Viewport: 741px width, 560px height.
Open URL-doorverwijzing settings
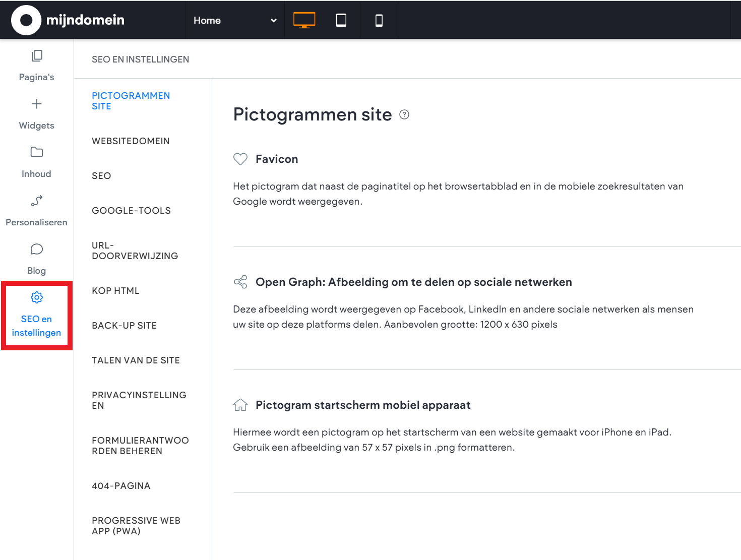point(135,251)
